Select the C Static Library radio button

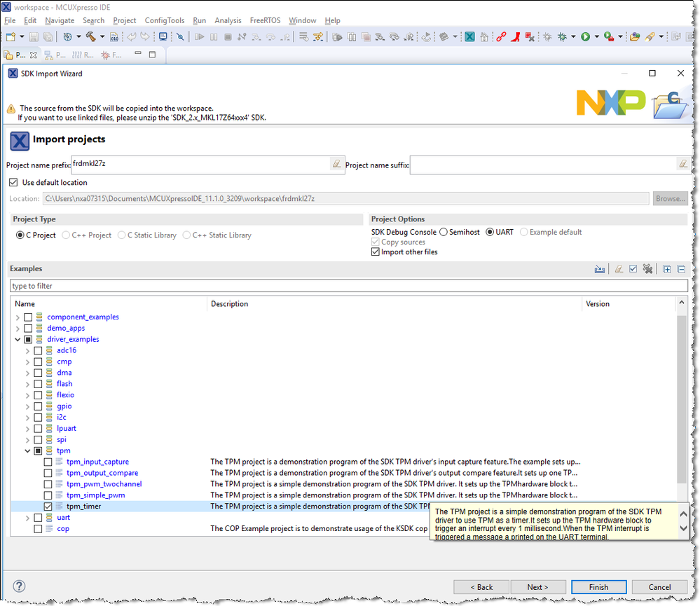point(121,235)
